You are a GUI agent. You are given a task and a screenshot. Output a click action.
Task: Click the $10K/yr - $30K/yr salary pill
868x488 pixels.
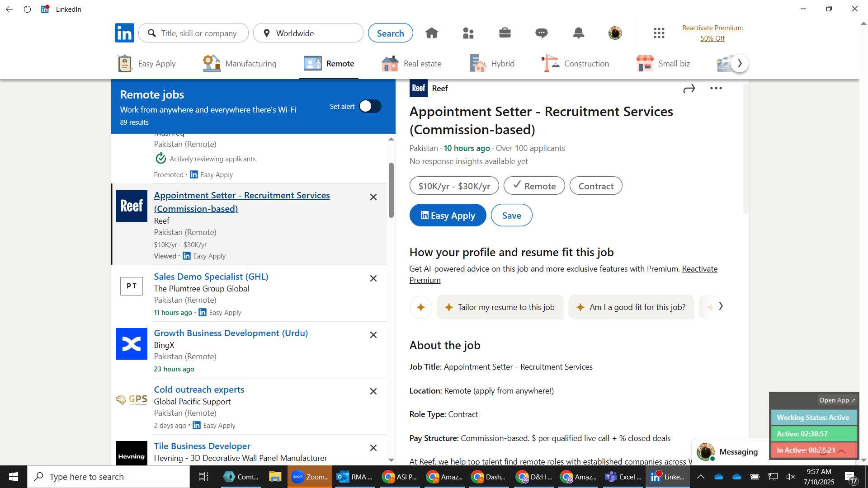454,186
